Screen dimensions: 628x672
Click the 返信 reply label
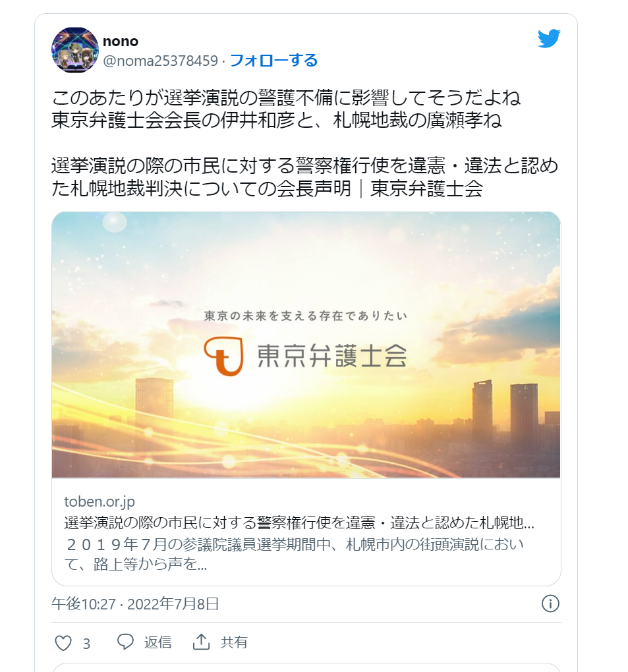click(x=157, y=642)
